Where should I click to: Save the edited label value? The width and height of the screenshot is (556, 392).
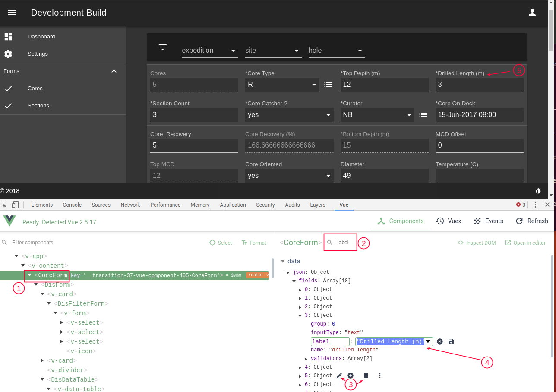click(x=451, y=341)
